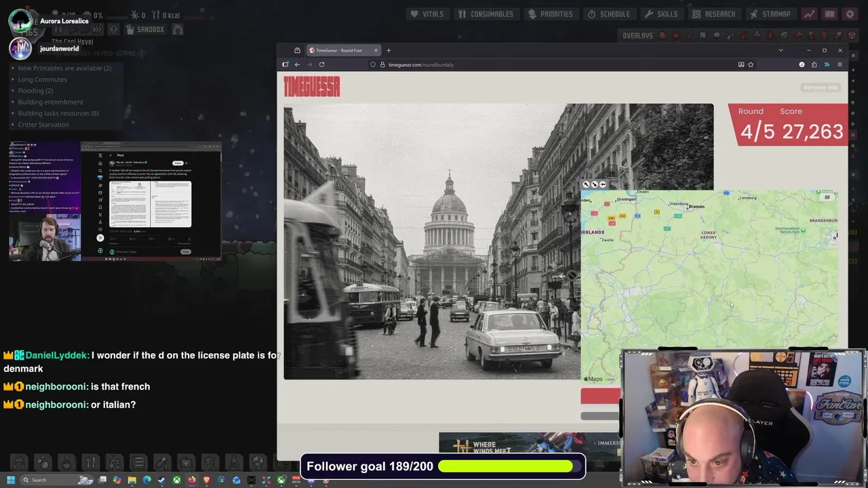Toggle the Decor overlay icon

tap(757, 35)
